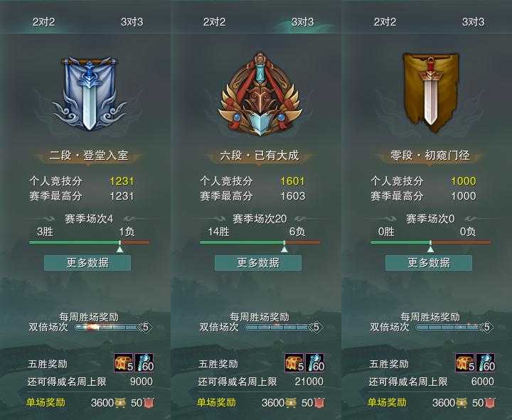Click the gold banner sword badge for 零段
This screenshot has height=420, width=512.
click(430, 92)
